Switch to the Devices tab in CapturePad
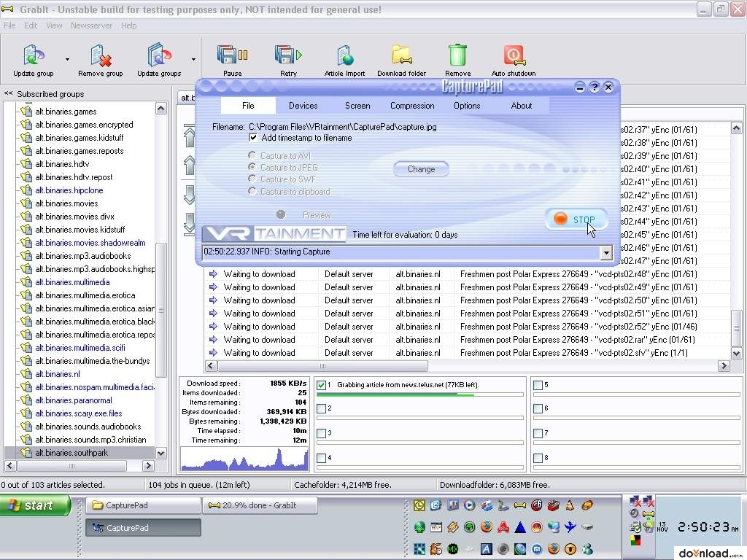Image resolution: width=747 pixels, height=560 pixels. click(303, 106)
